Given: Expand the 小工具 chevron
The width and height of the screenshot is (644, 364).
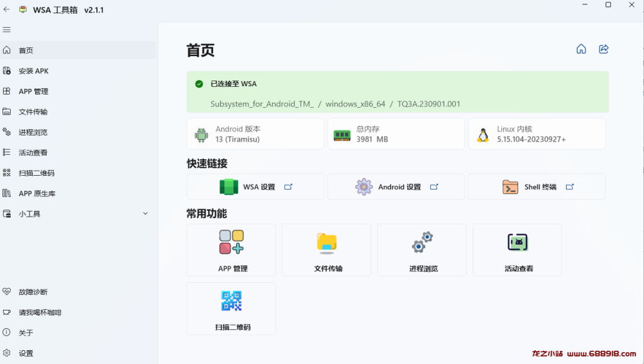Looking at the screenshot, I should pyautogui.click(x=145, y=213).
